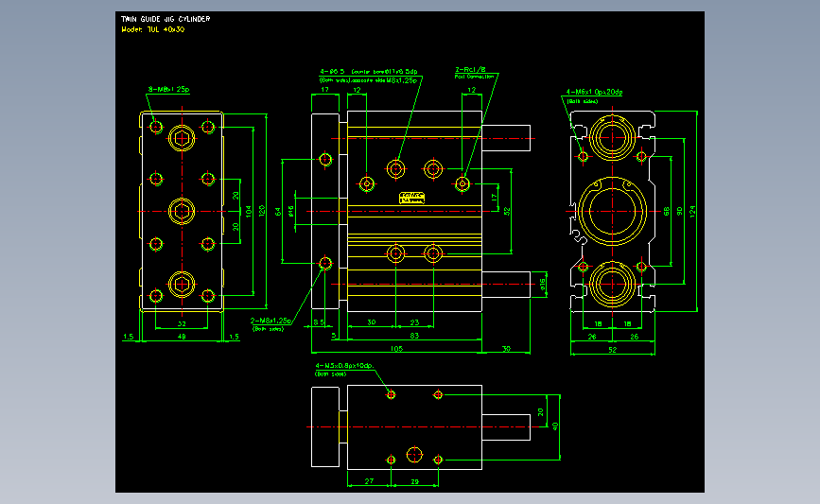
Task: Click the 27 dimension in bottom view
Action: click(x=369, y=481)
